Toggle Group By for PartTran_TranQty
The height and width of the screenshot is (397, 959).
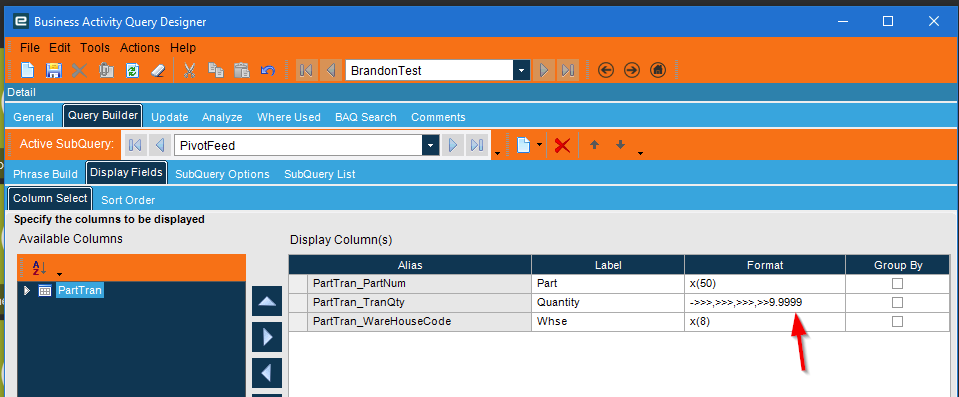(x=897, y=302)
